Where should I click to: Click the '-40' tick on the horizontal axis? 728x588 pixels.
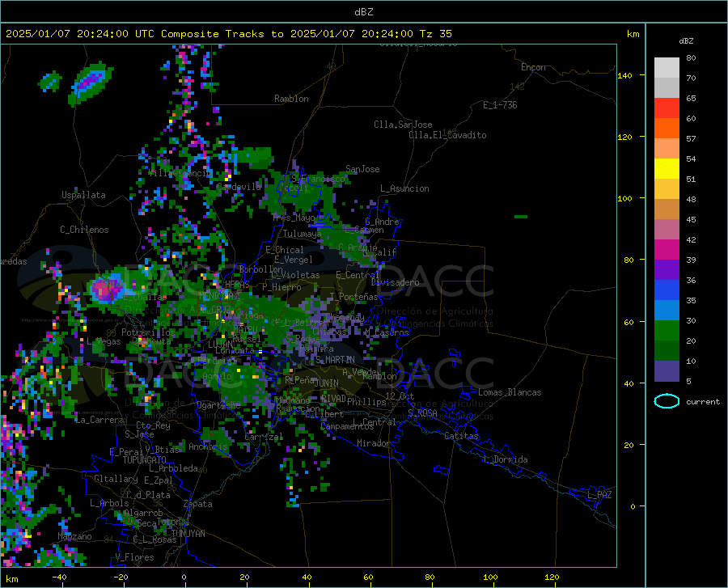point(59,577)
